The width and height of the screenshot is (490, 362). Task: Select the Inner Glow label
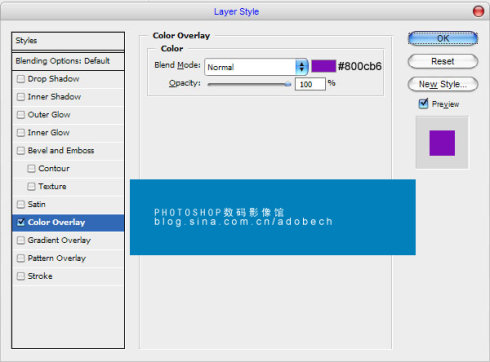tap(49, 133)
